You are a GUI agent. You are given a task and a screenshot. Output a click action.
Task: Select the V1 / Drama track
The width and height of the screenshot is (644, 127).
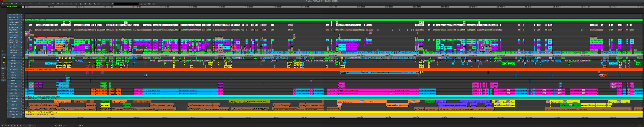coord(13,53)
